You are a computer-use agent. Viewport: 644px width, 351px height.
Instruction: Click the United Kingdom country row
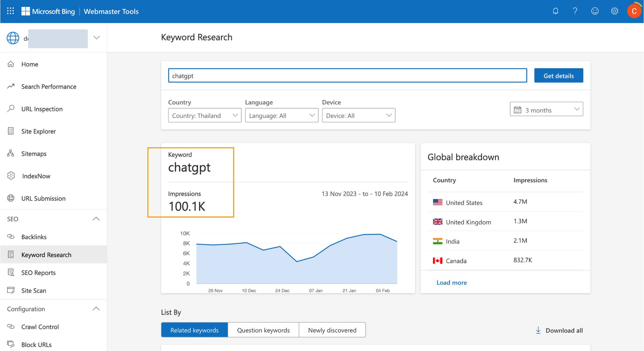click(x=505, y=221)
